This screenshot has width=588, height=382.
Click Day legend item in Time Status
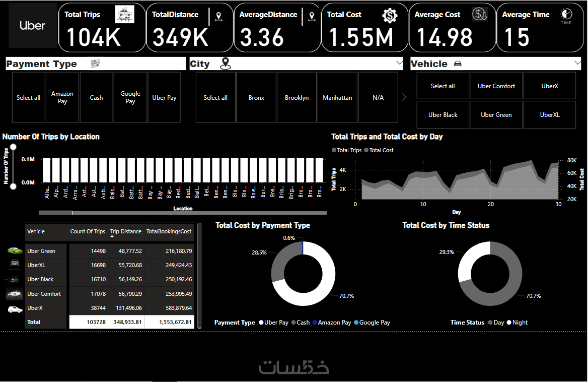pyautogui.click(x=496, y=323)
